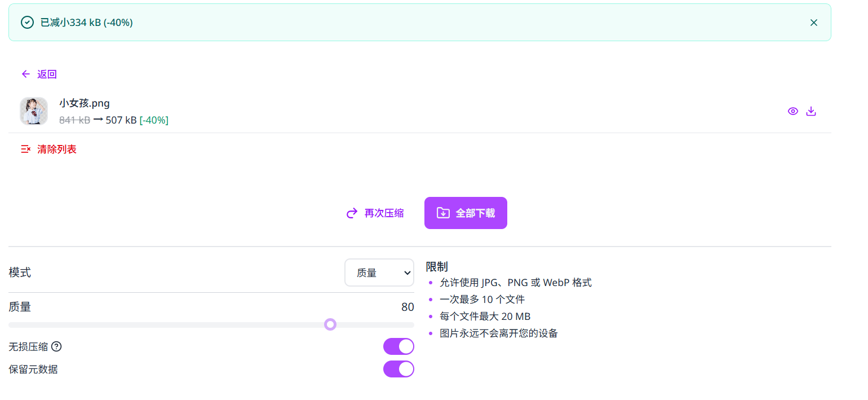Click the quality slider handle
This screenshot has width=868, height=400.
tap(330, 324)
